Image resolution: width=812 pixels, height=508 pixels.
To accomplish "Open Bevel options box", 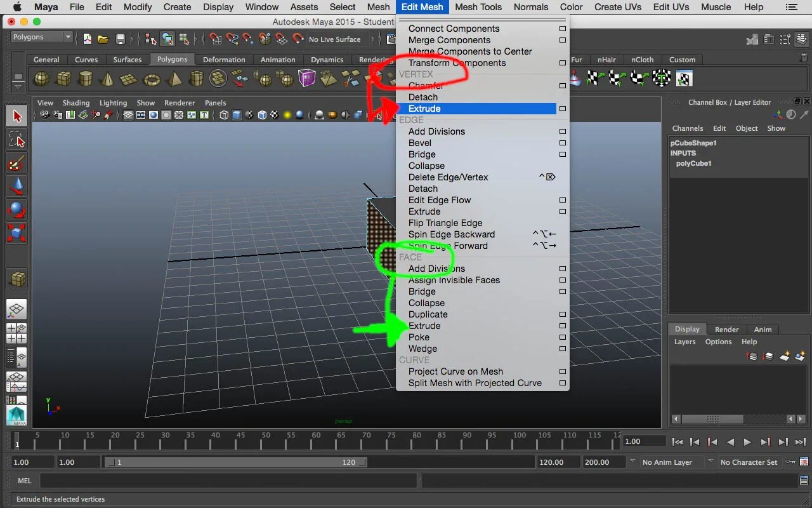I will tap(562, 143).
